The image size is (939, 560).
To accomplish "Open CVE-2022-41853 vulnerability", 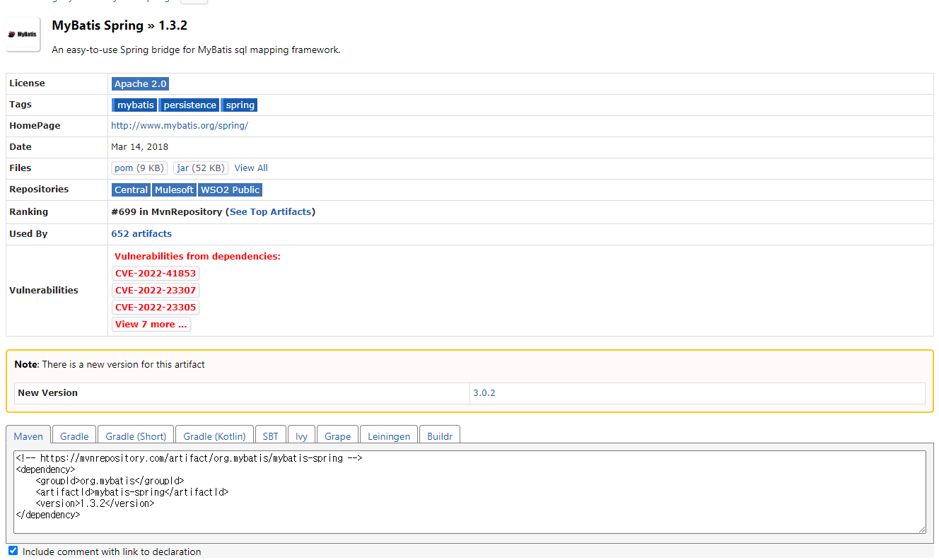I will [156, 274].
